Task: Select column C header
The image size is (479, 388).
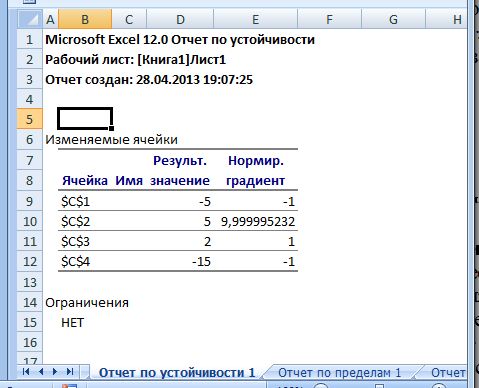Action: coord(129,19)
